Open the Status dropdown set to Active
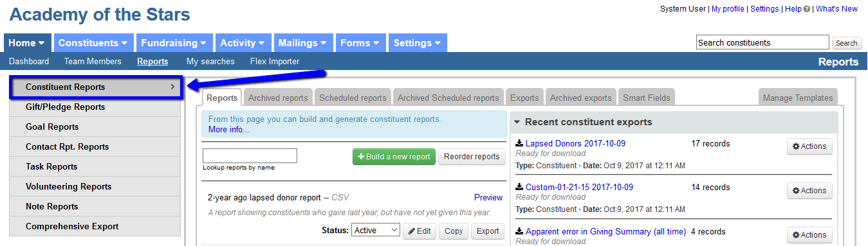This screenshot has width=868, height=246. (376, 231)
